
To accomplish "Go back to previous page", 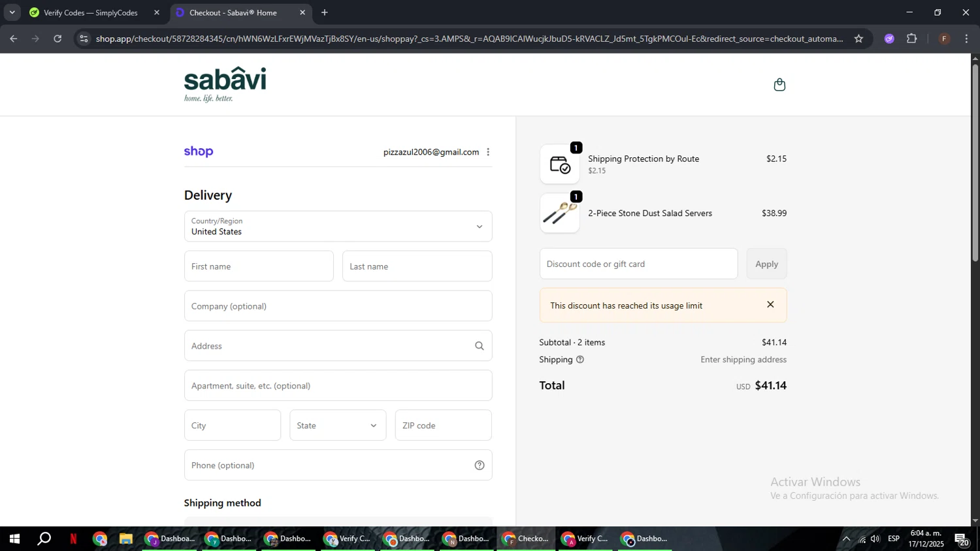I will point(14,39).
